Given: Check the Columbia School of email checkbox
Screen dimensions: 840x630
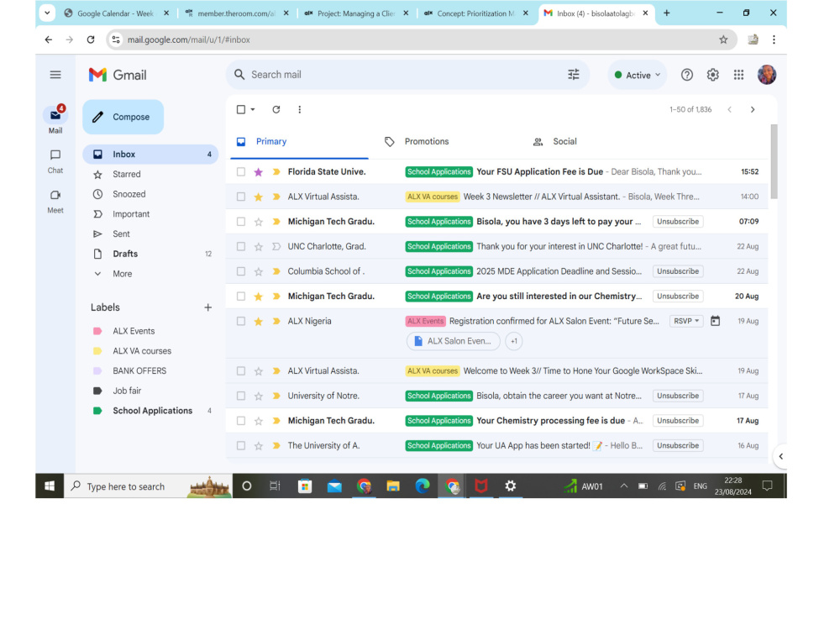Looking at the screenshot, I should click(x=241, y=271).
